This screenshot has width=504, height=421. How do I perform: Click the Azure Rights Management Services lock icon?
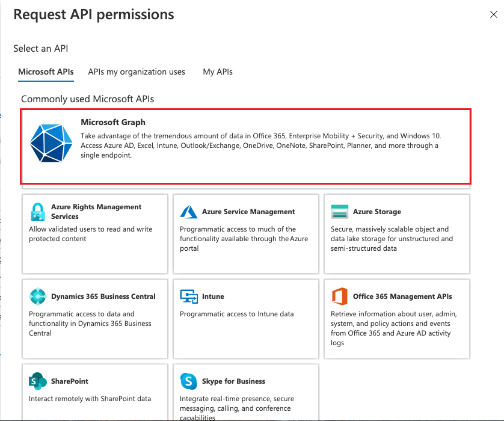38,212
